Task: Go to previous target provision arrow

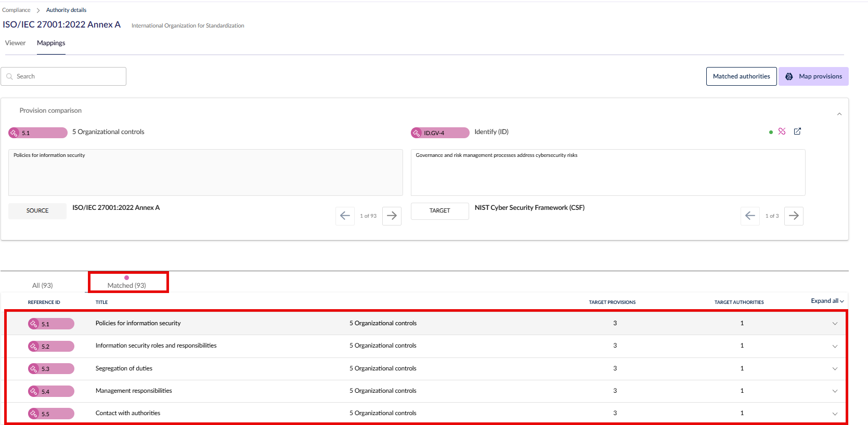Action: click(750, 216)
